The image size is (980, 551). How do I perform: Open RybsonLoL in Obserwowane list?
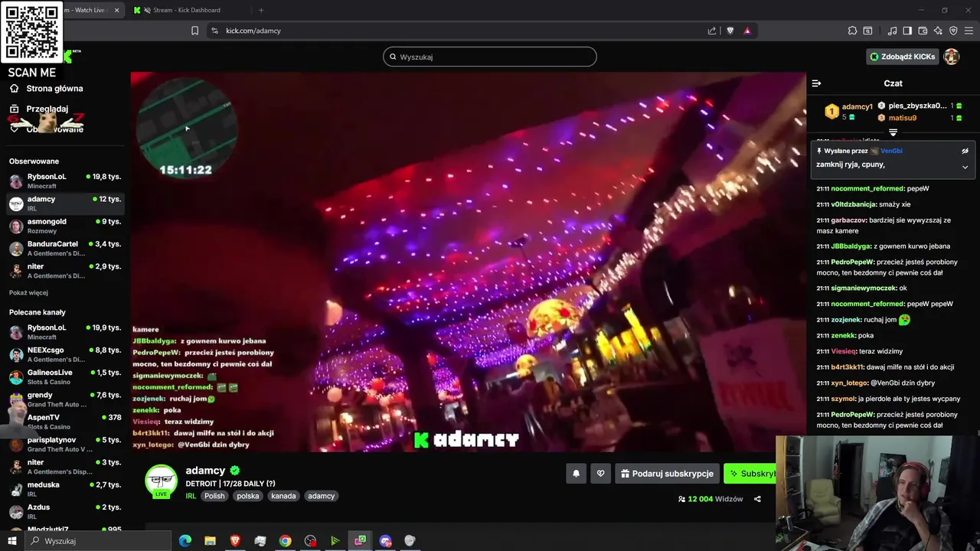click(x=65, y=181)
